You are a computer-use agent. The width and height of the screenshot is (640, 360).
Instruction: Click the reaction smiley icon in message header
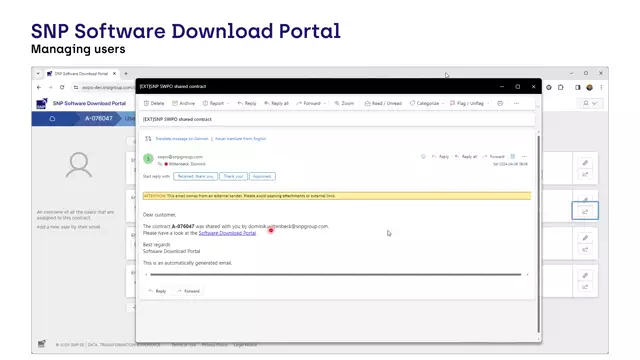point(423,156)
